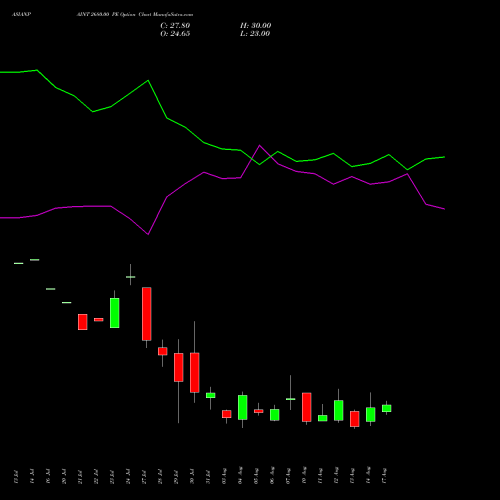Select the 30 Jul date label

tap(192, 477)
